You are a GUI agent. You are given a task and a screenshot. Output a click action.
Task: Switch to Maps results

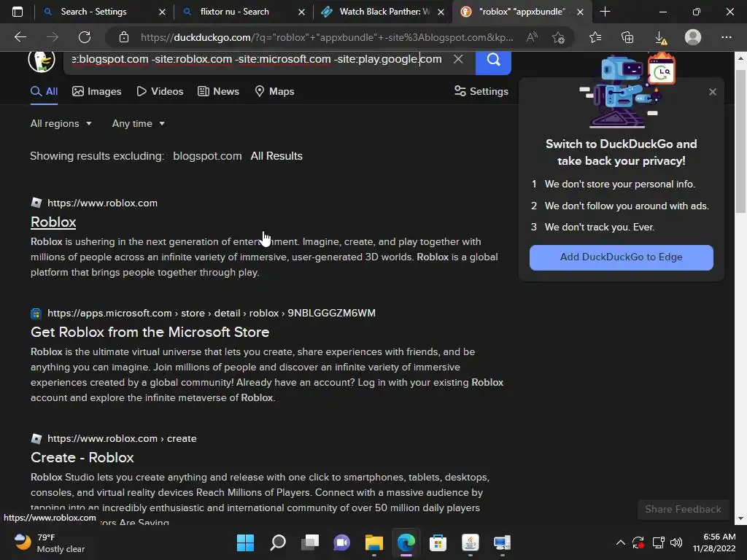point(274,91)
